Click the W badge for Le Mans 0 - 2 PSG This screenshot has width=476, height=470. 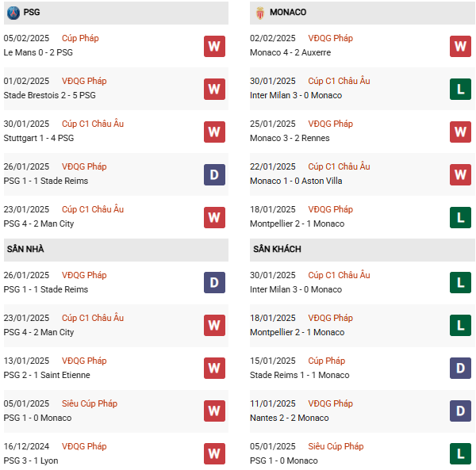(214, 46)
